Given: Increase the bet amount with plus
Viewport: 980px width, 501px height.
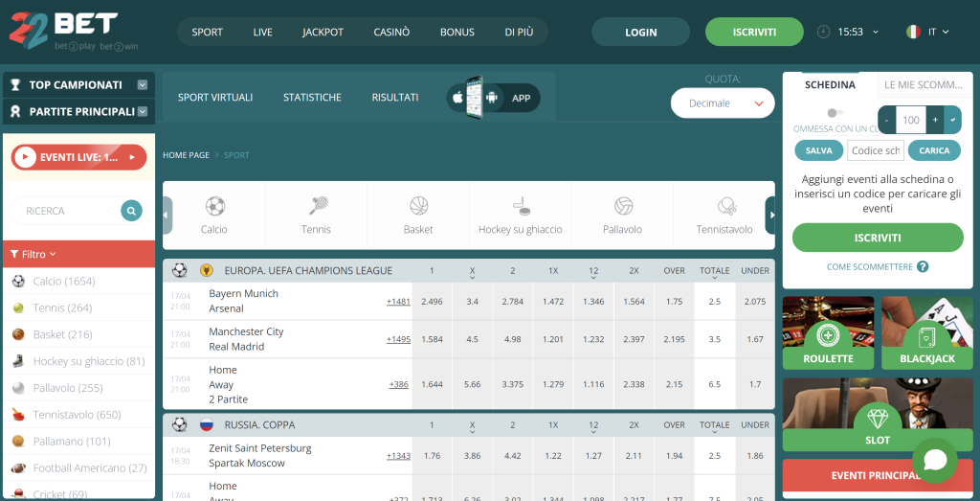Looking at the screenshot, I should 936,120.
